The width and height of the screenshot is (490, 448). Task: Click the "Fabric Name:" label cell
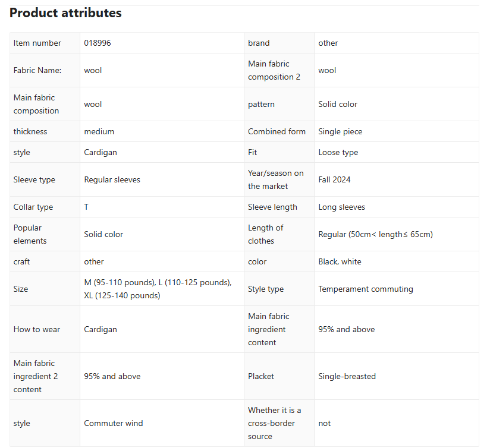point(37,70)
